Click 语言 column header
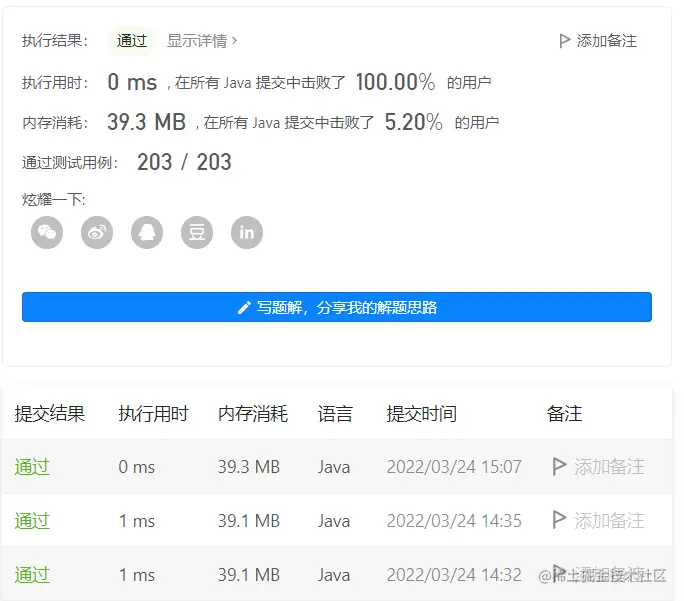This screenshot has width=684, height=601. [335, 413]
